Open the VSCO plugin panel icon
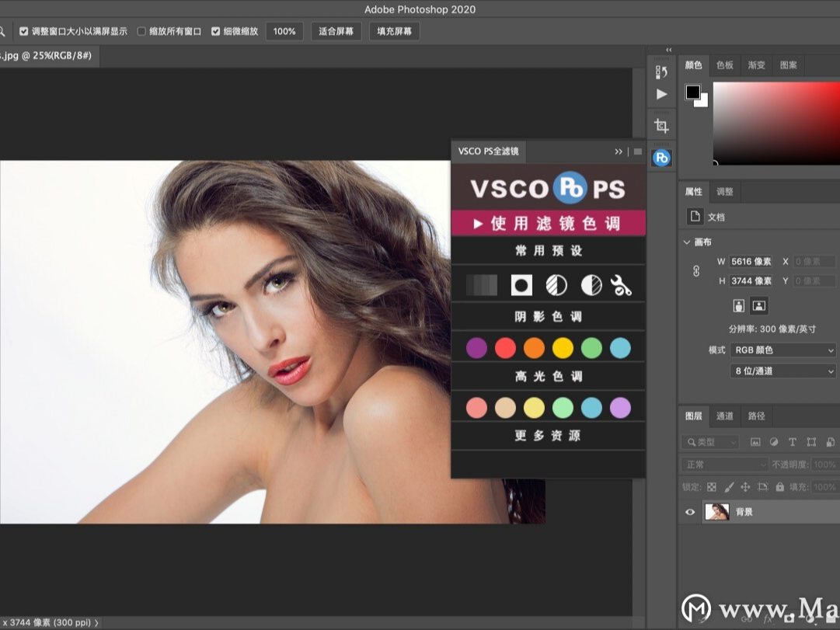Screen dimensions: 840x630 (661, 157)
